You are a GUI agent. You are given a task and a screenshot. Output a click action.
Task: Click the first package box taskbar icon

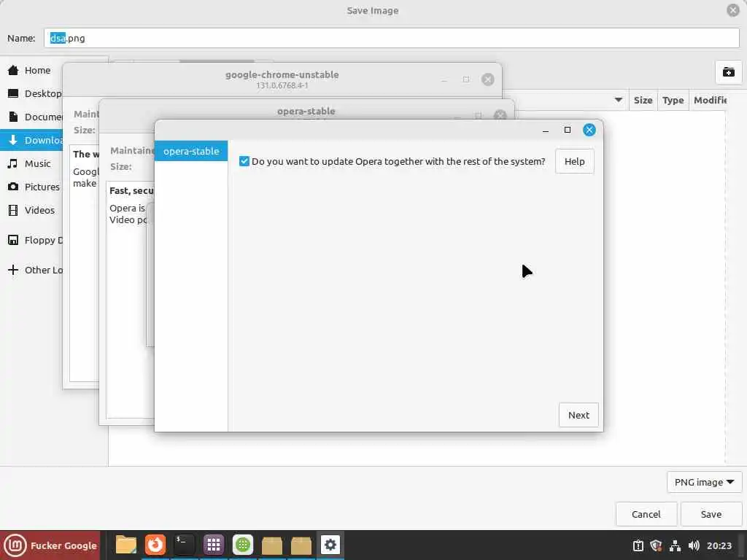pos(271,545)
